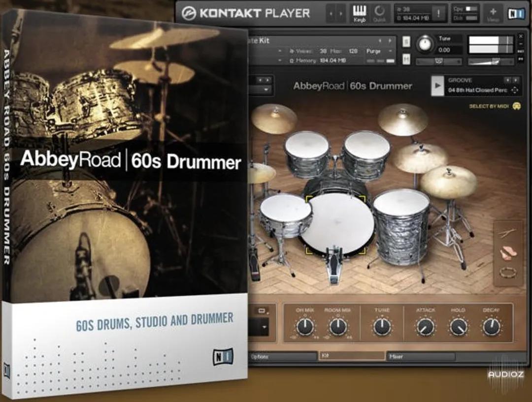Select the hand claps icon
The image size is (532, 402).
tap(508, 253)
